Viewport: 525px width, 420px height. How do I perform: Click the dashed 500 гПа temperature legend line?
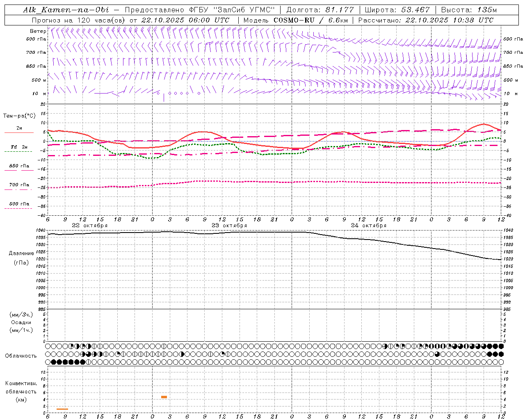(x=18, y=208)
